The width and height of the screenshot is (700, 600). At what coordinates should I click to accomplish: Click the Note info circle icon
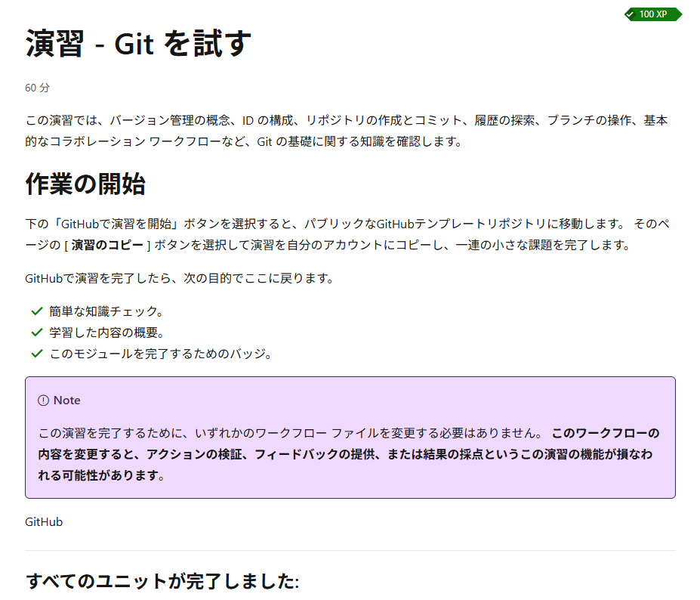click(43, 401)
